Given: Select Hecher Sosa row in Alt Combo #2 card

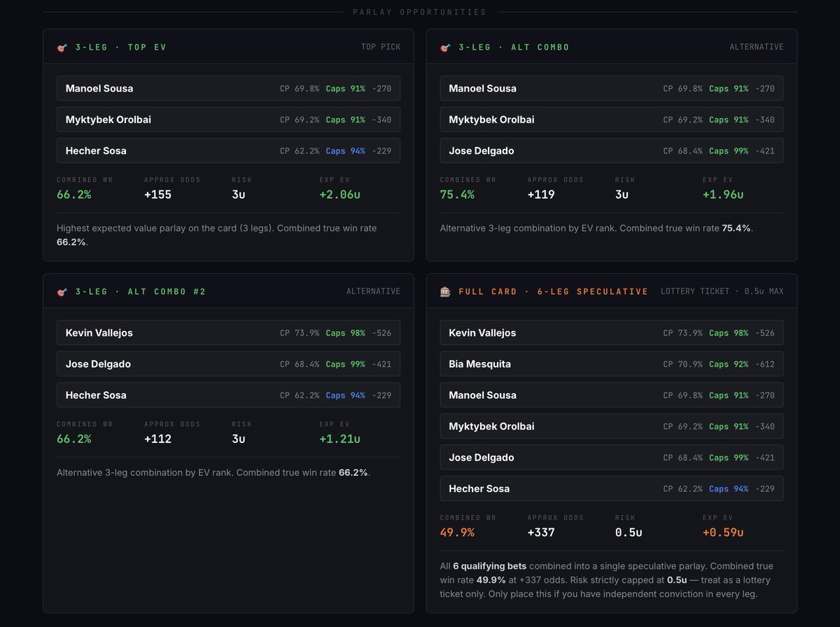Looking at the screenshot, I should pos(228,395).
